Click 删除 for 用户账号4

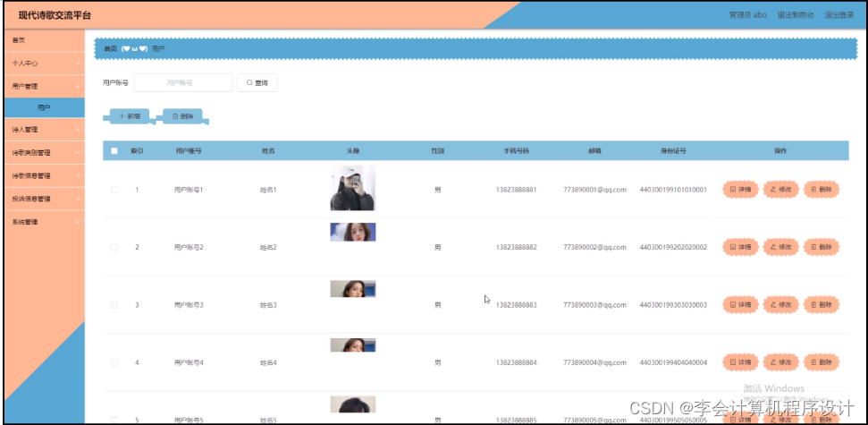822,362
